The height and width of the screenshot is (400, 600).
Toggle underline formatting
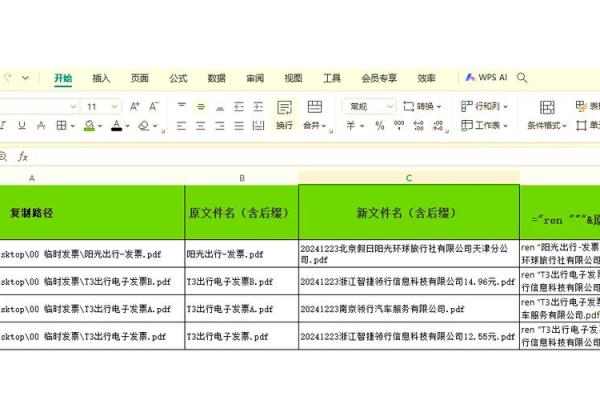click(22, 125)
